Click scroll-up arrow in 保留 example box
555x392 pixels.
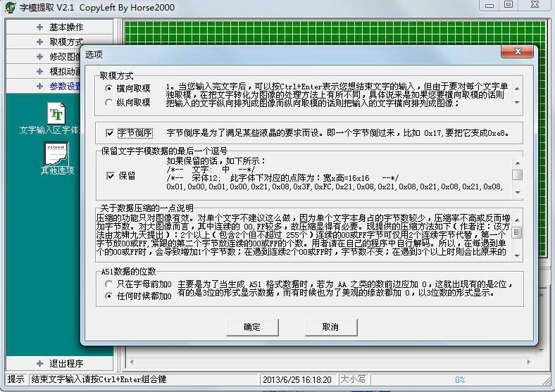coord(517,161)
